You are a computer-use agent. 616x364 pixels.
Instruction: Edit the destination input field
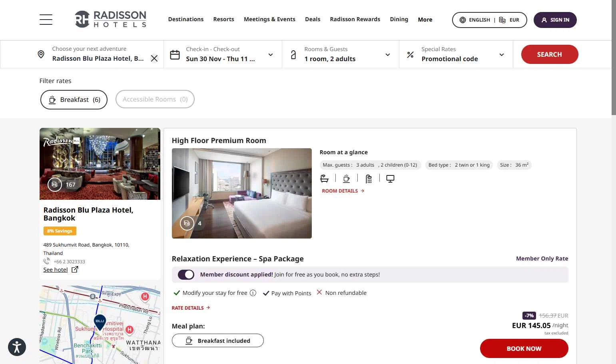[x=98, y=58]
